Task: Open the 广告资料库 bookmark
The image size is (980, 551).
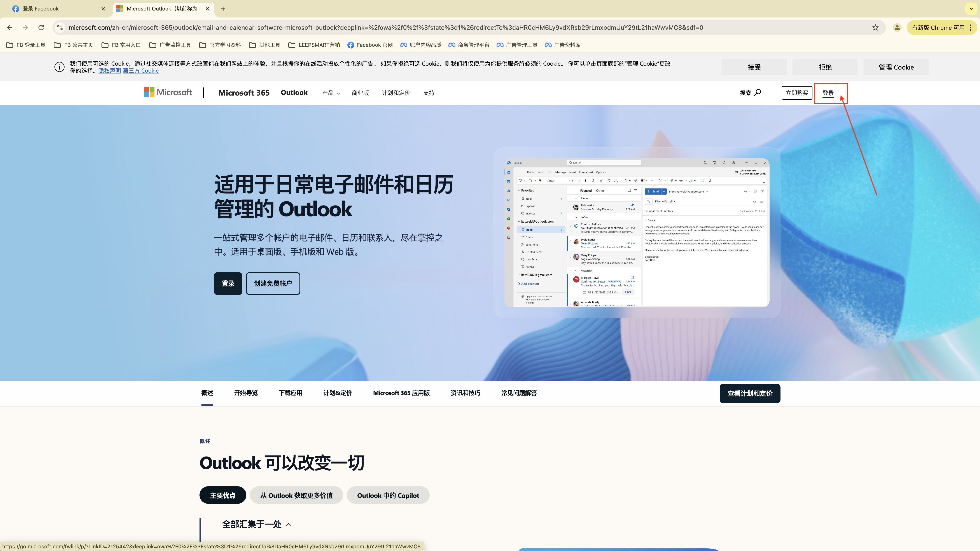Action: (563, 45)
